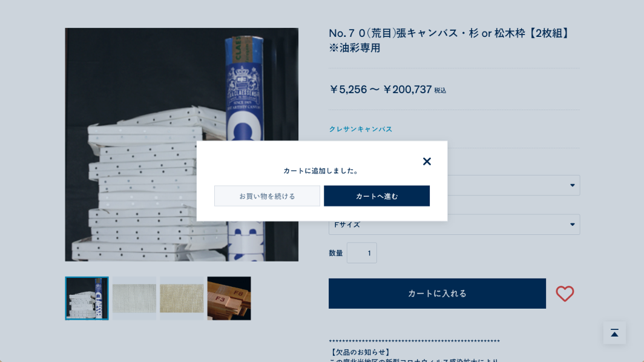This screenshot has height=362, width=644.
Task: Close the cart-added popup with X
Action: [x=427, y=162]
